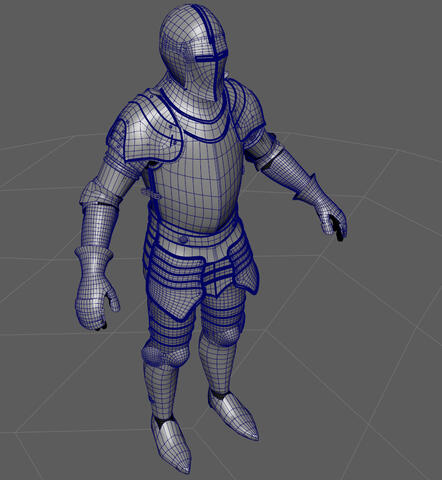
Task: Select the pointed sabaton on the farther foot
Action: click(233, 413)
